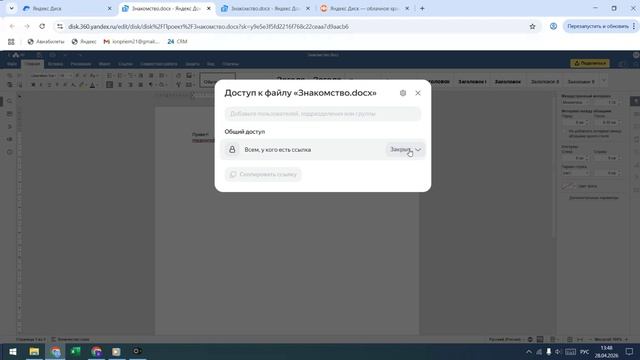Open the Файл tab in the editor ribbon

point(12,64)
